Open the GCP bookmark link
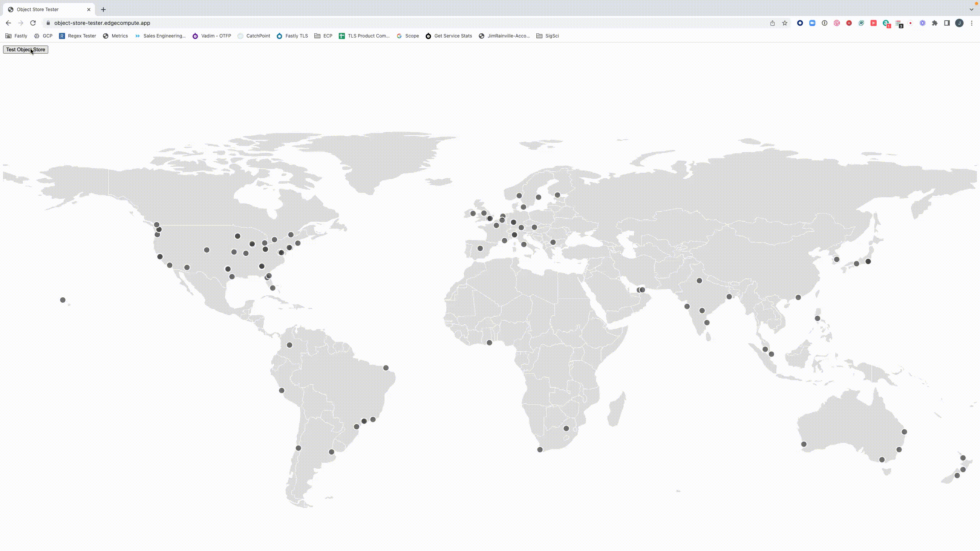This screenshot has width=980, height=551. (x=46, y=36)
